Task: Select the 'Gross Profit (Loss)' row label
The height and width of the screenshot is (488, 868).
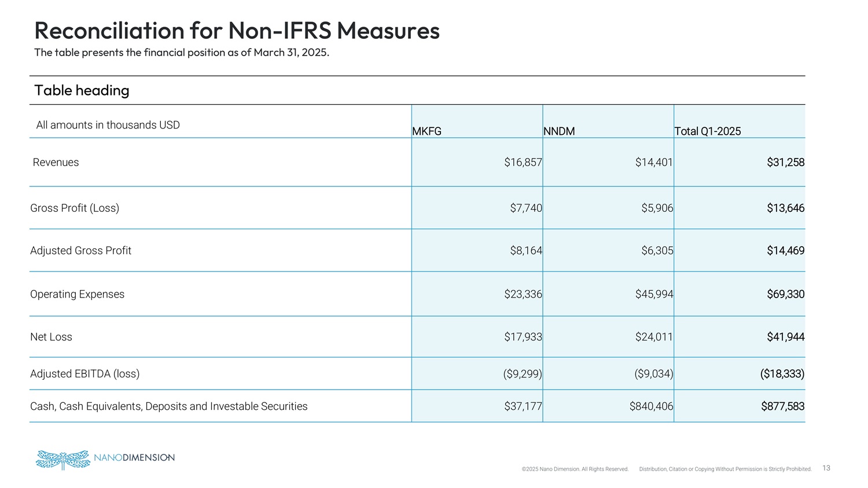Action: click(75, 208)
